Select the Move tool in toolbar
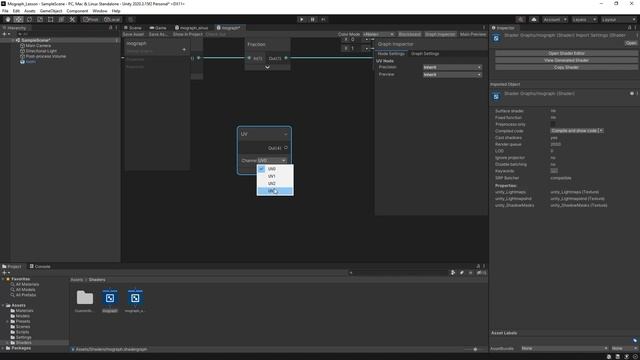Screen dimensions: 640x360 pyautogui.click(x=18, y=20)
